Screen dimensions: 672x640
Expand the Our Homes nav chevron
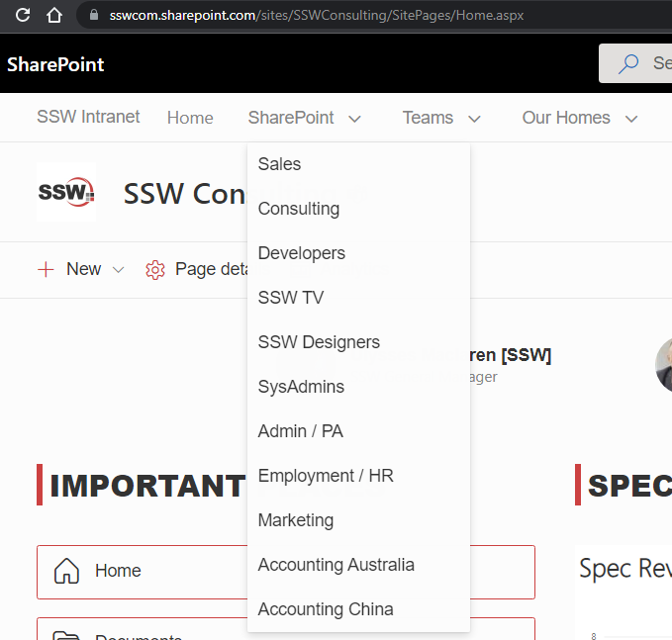(x=631, y=119)
